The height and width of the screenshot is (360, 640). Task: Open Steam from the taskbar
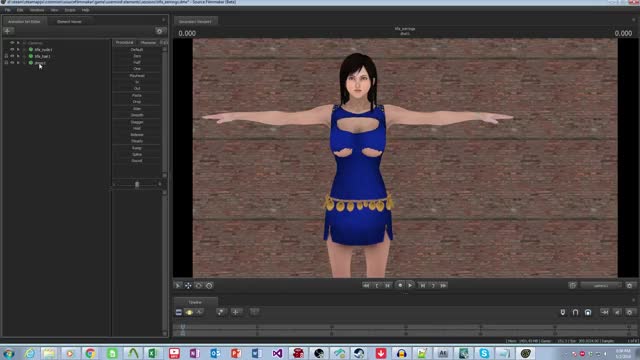(359, 353)
